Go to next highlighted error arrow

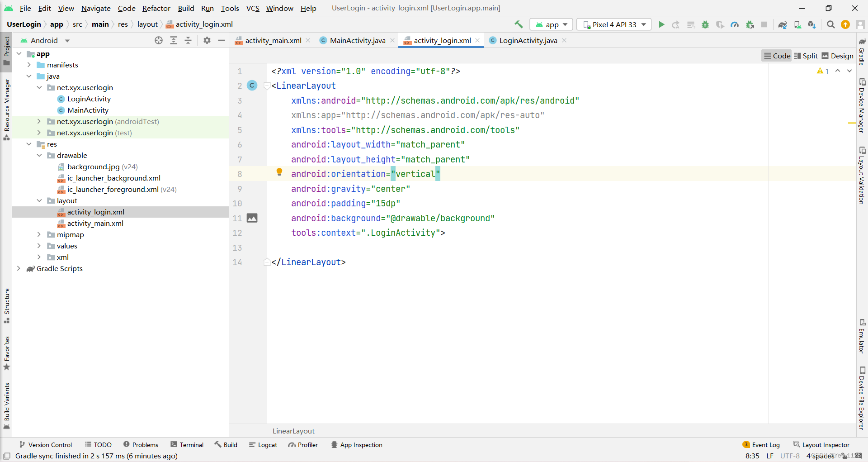pyautogui.click(x=849, y=71)
